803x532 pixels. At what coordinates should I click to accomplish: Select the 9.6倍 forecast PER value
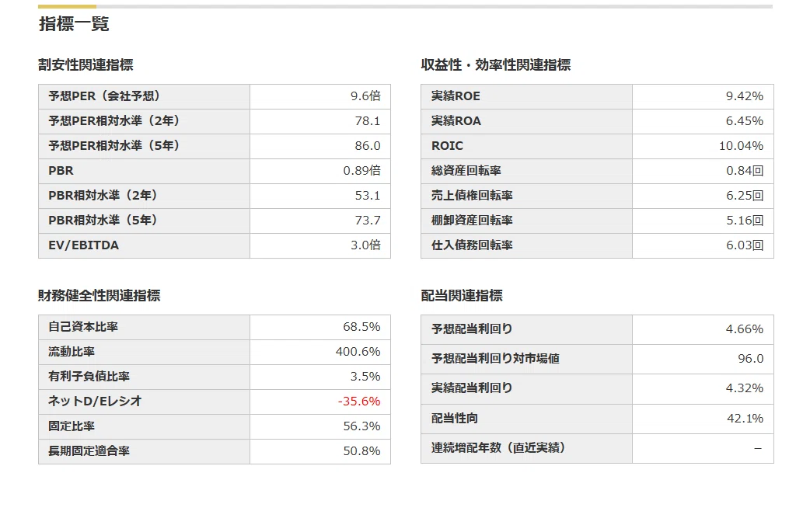click(365, 96)
